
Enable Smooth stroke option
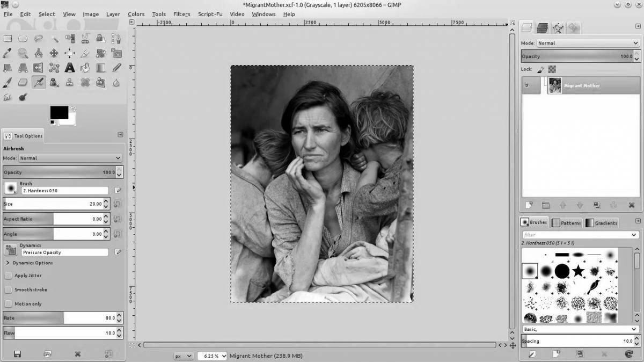coord(9,289)
